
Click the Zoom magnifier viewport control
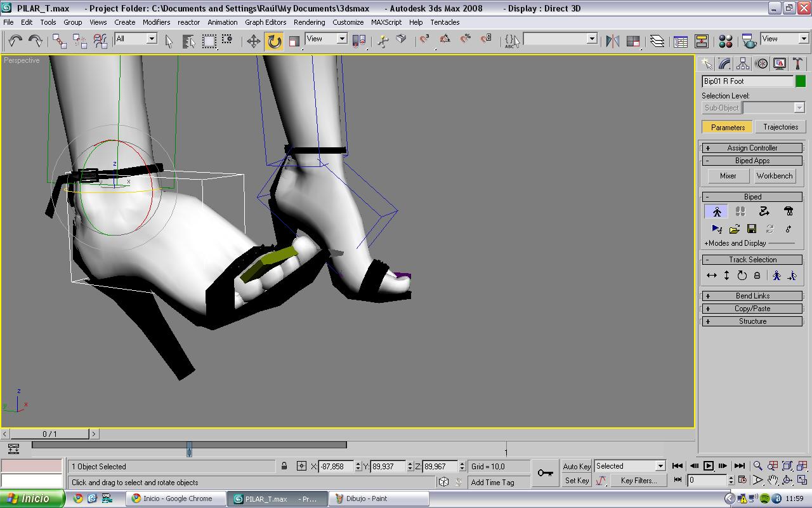tap(757, 466)
